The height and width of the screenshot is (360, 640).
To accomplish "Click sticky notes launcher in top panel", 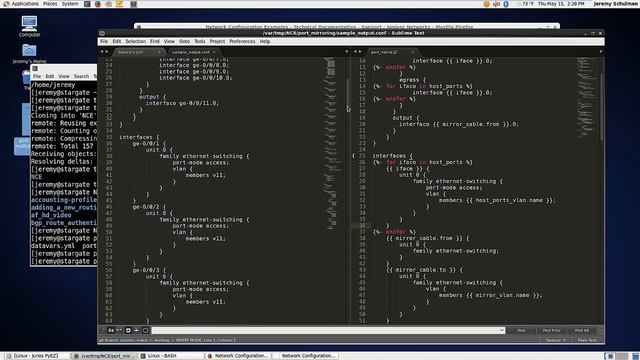I will pos(120,4).
